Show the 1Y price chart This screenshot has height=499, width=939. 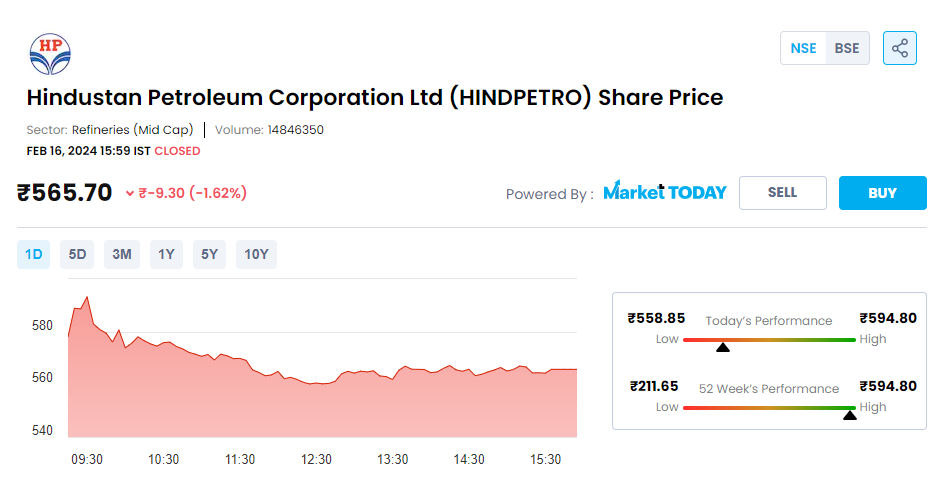click(x=166, y=254)
